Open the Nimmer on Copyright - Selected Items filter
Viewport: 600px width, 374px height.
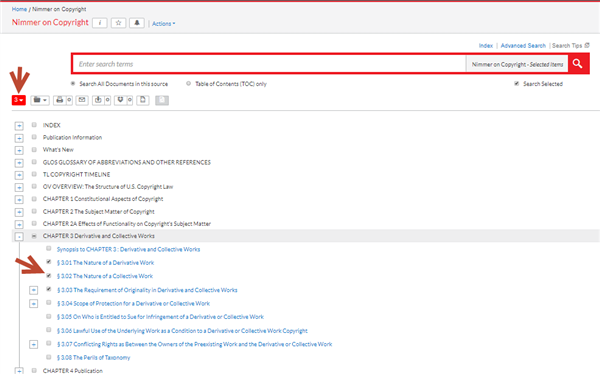pyautogui.click(x=517, y=64)
